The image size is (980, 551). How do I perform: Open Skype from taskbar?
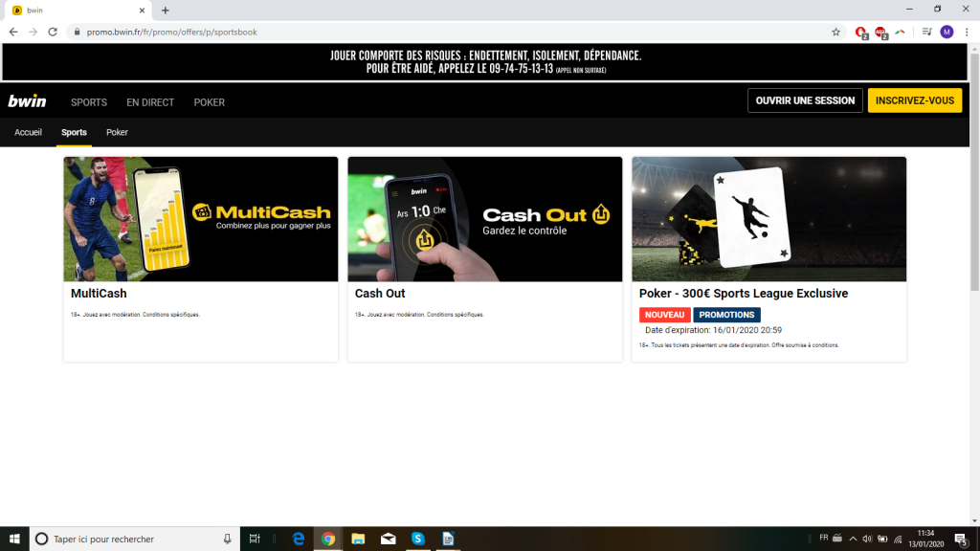tap(418, 539)
